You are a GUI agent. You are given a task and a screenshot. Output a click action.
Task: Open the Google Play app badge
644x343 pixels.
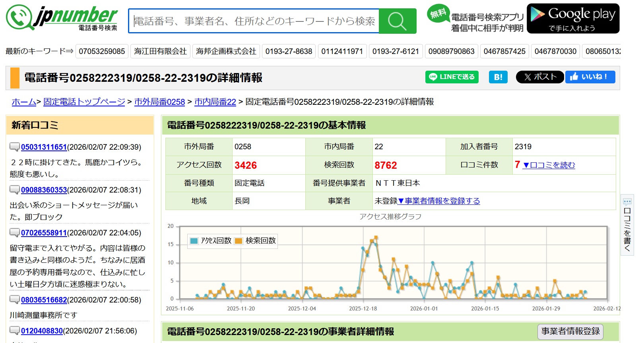573,19
